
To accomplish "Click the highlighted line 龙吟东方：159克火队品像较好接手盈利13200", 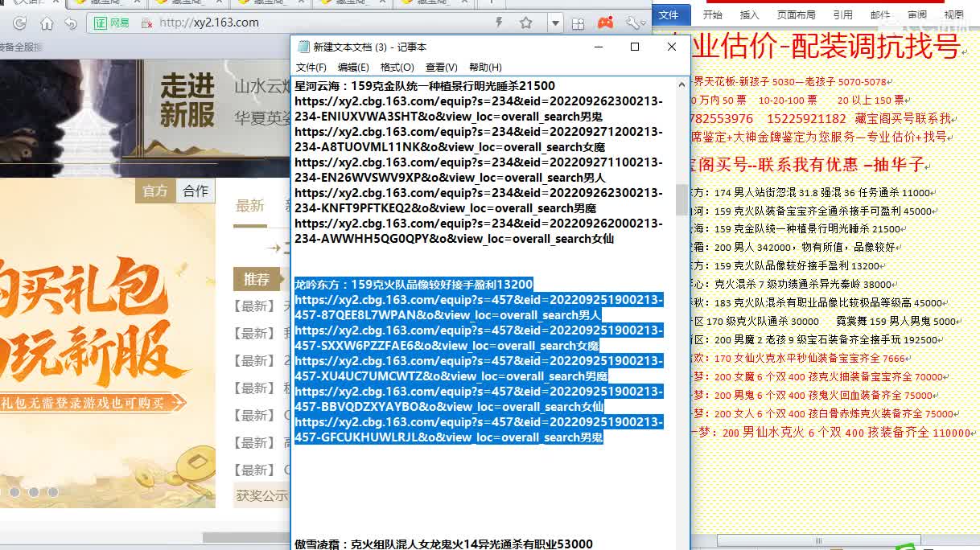I will coord(414,285).
